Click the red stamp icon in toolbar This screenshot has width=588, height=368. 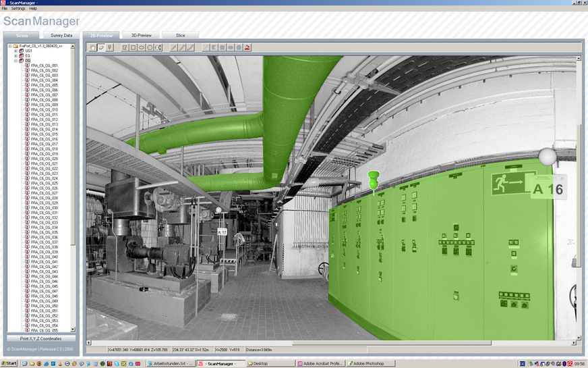click(247, 47)
